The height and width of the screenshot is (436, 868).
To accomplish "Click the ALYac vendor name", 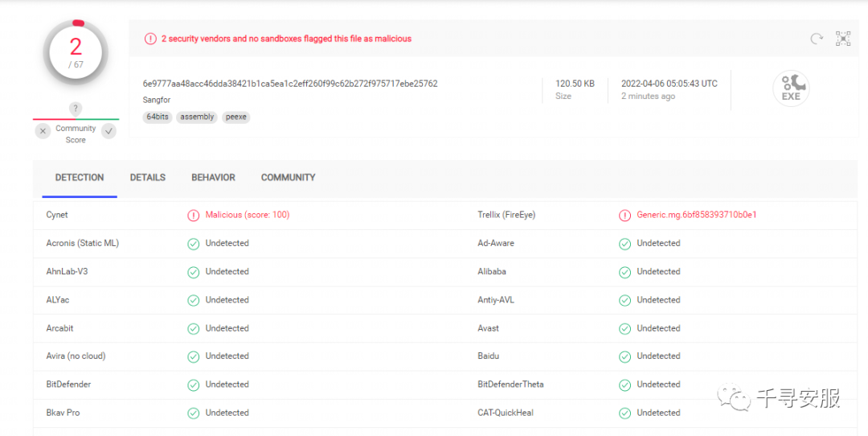I will 58,300.
